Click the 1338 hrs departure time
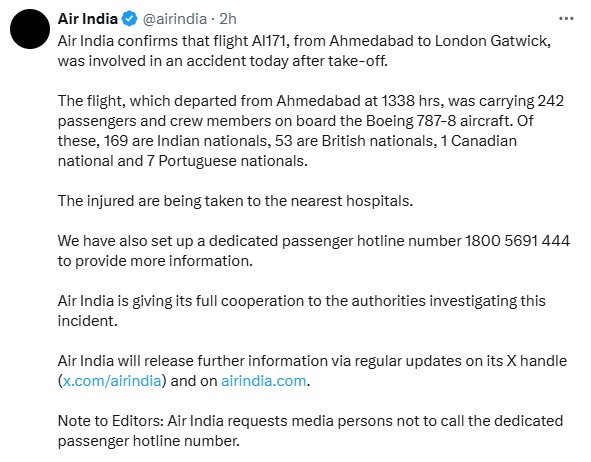Screen dimensions: 591x462 (x=410, y=101)
